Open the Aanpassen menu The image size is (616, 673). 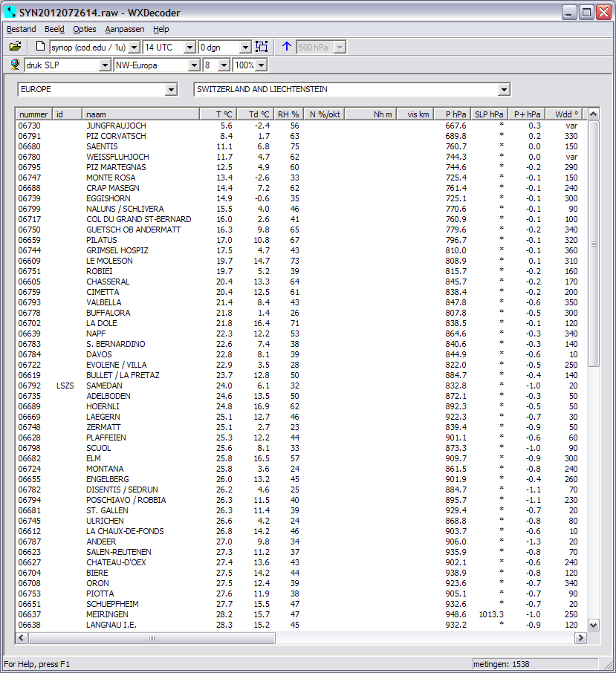pyautogui.click(x=125, y=29)
